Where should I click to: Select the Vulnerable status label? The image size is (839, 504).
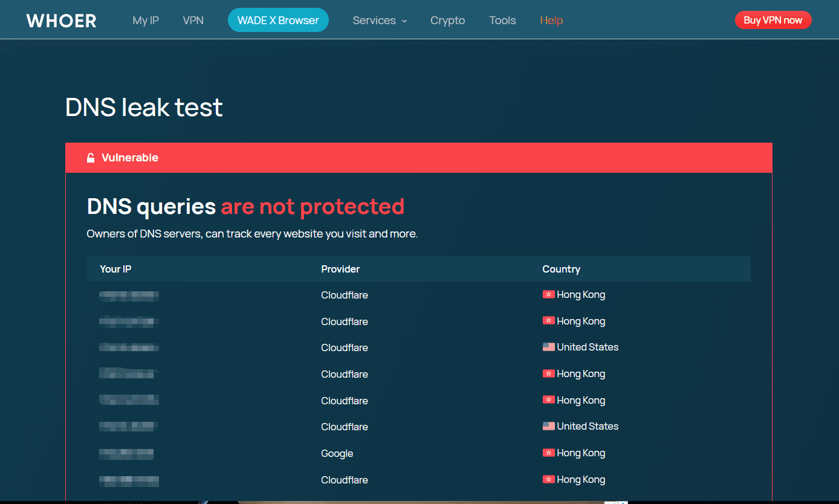click(x=130, y=158)
